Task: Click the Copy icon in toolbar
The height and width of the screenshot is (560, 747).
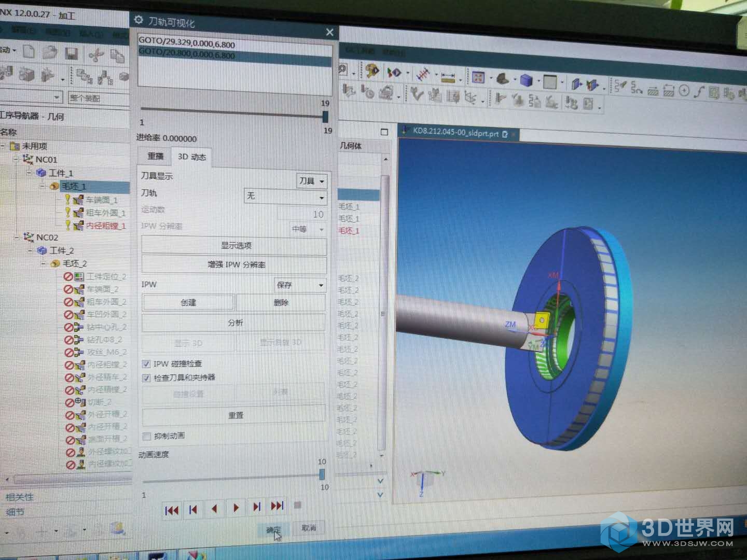Action: (x=118, y=55)
